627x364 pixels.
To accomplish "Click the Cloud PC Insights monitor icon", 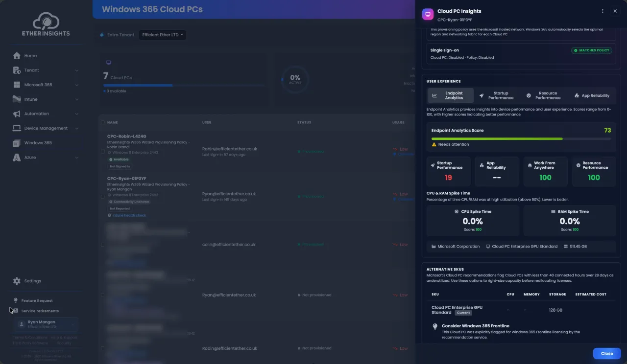I will (428, 14).
